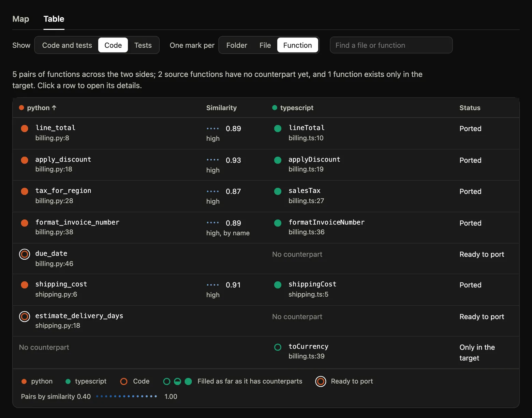Click orange dot next to shipping_cost

click(25, 285)
